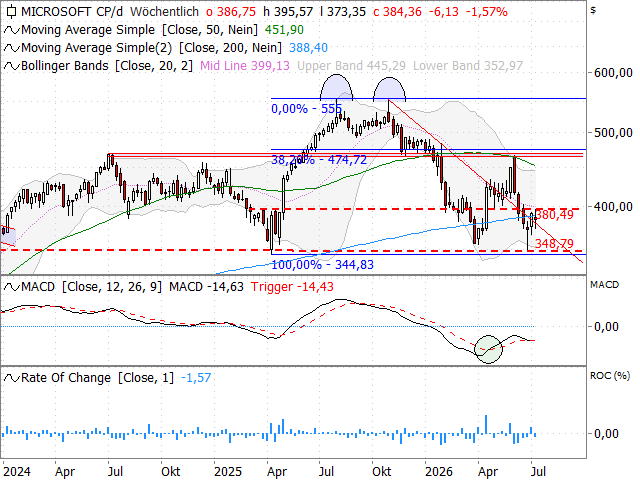Click the red price label 348,79
Screen dimensions: 640x480
554,244
